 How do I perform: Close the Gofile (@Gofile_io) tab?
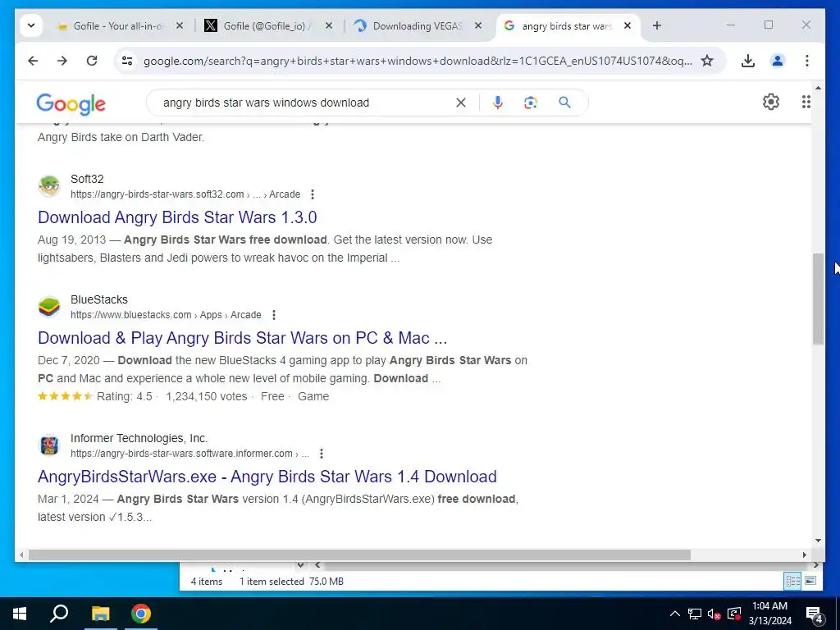click(329, 25)
